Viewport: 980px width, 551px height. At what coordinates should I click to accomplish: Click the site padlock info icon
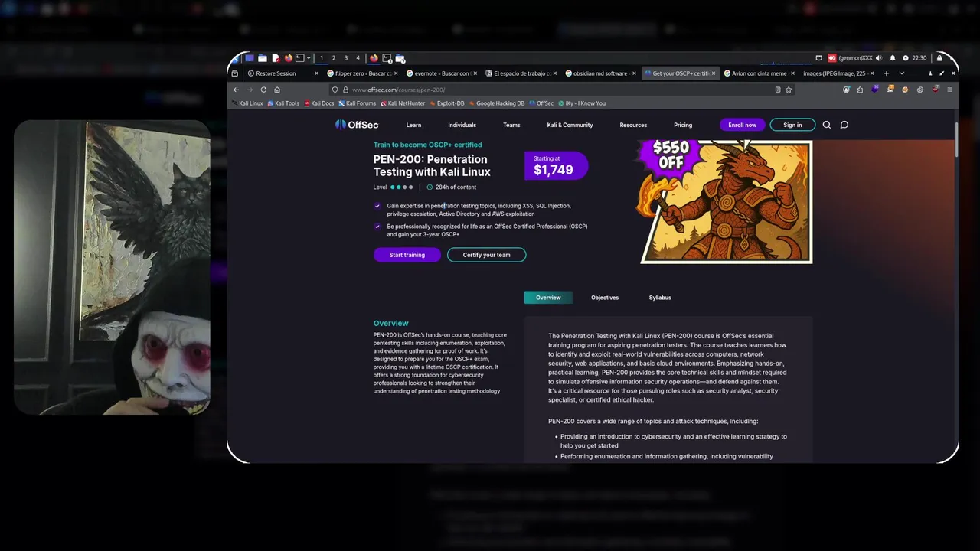[345, 90]
